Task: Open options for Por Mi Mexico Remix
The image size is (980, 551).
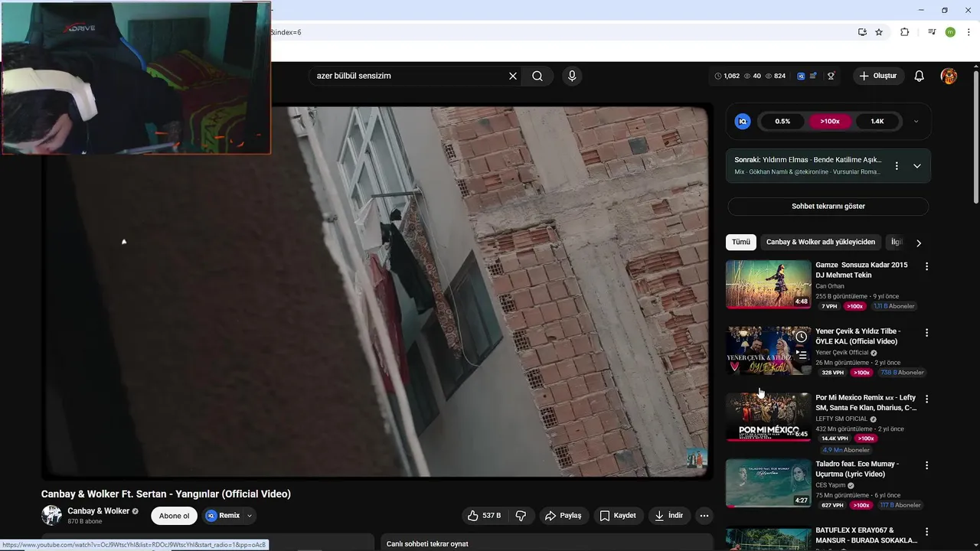Action: 926,399
